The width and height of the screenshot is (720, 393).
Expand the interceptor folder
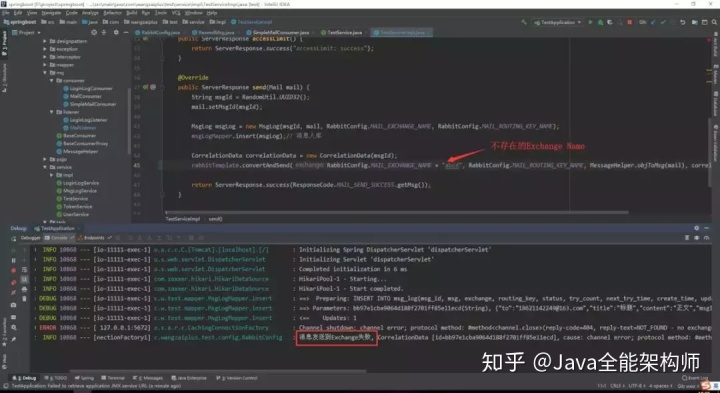(45, 57)
